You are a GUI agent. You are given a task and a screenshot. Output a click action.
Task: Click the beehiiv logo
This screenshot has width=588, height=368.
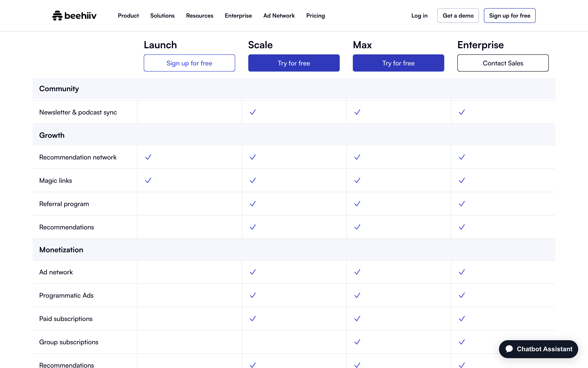pyautogui.click(x=74, y=16)
